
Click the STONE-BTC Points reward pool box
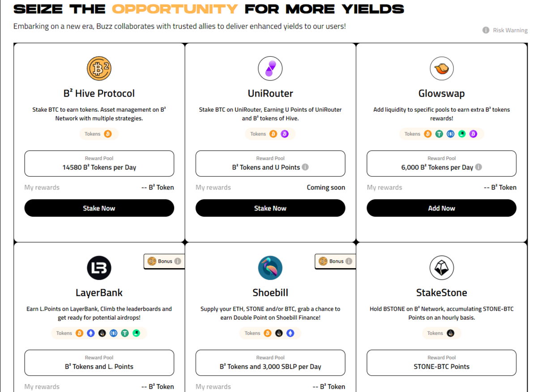442,362
